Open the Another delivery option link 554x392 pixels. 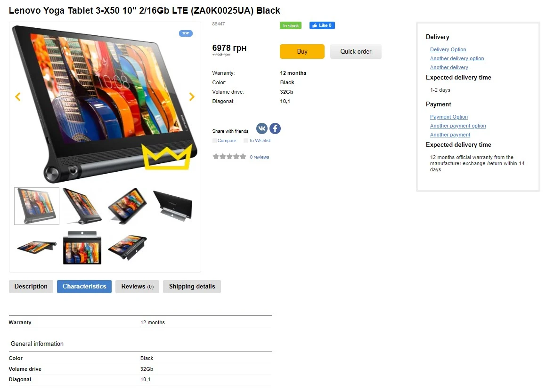click(457, 58)
